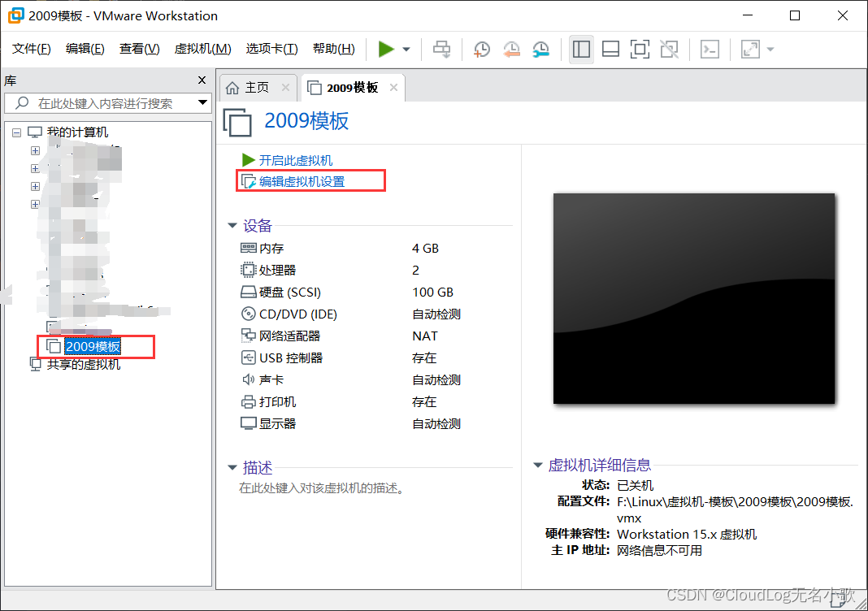The image size is (868, 611).
Task: Click the 硬盘 (SCSI) disk icon
Action: 249,292
